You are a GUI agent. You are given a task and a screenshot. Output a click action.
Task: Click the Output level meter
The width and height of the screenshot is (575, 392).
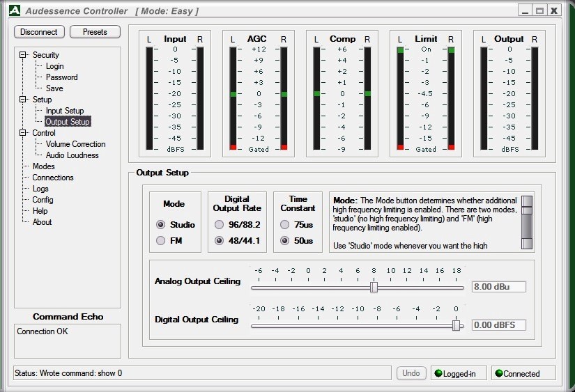tap(509, 94)
